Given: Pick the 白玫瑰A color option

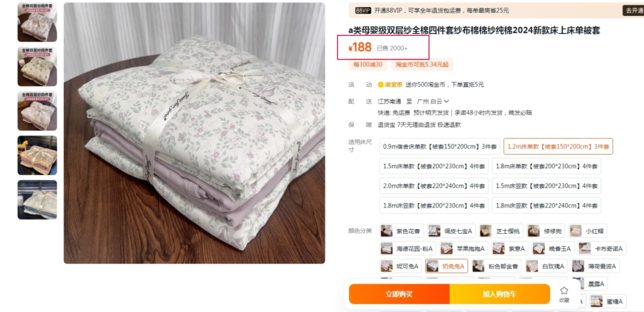Looking at the screenshot, I should click(x=546, y=267).
